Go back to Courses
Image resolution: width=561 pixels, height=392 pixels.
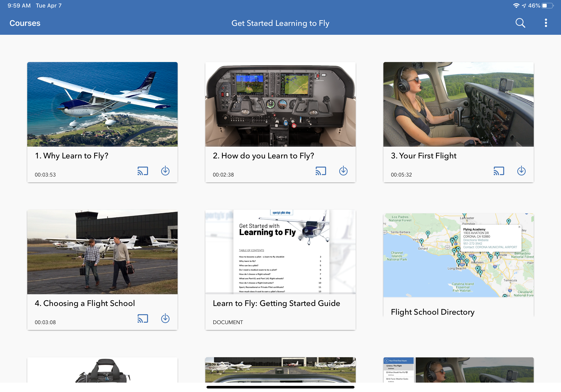pos(25,23)
